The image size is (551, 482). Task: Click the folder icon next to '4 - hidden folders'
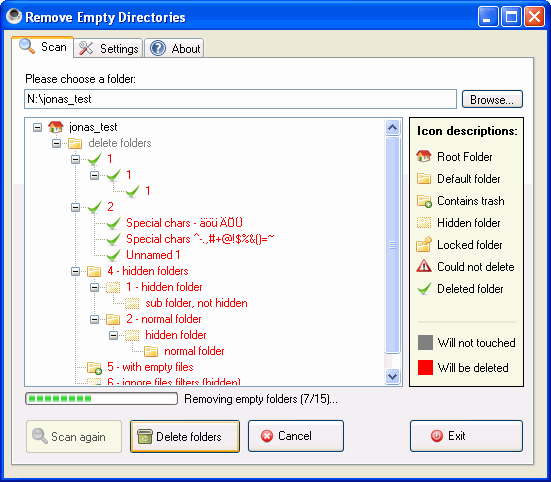pos(94,271)
